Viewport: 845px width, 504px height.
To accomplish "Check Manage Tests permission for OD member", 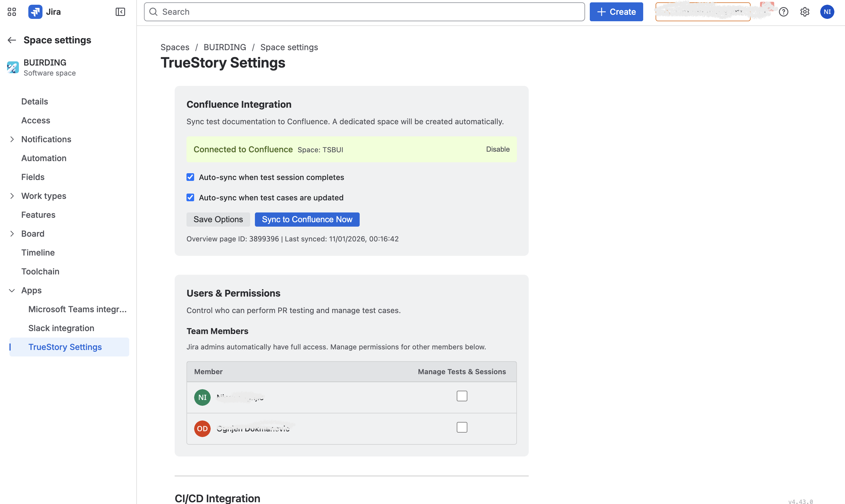I will point(462,427).
